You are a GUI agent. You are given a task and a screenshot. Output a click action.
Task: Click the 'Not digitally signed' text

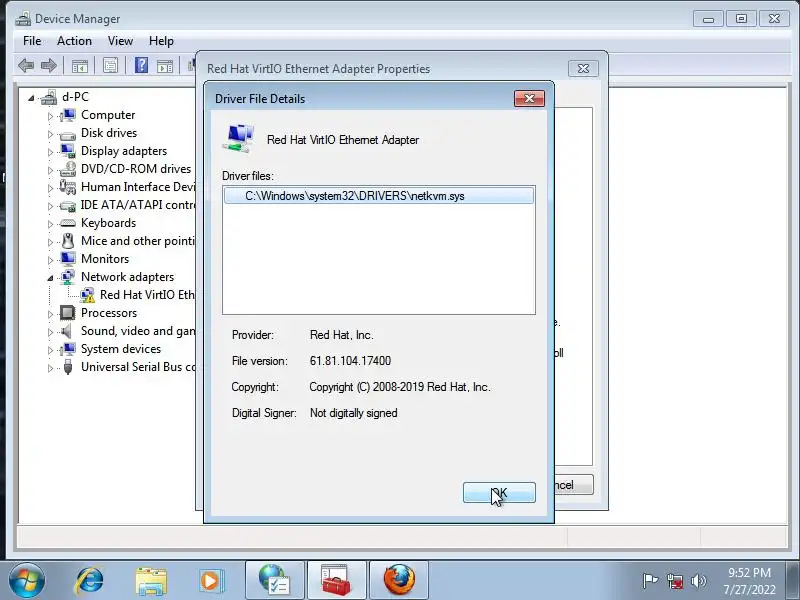[x=353, y=413]
